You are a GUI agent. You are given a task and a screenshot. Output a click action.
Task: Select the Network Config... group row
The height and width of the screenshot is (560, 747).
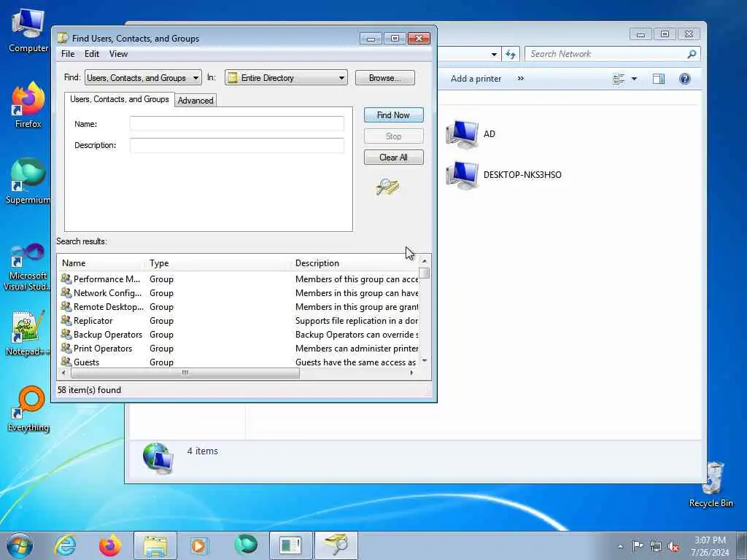(238, 293)
